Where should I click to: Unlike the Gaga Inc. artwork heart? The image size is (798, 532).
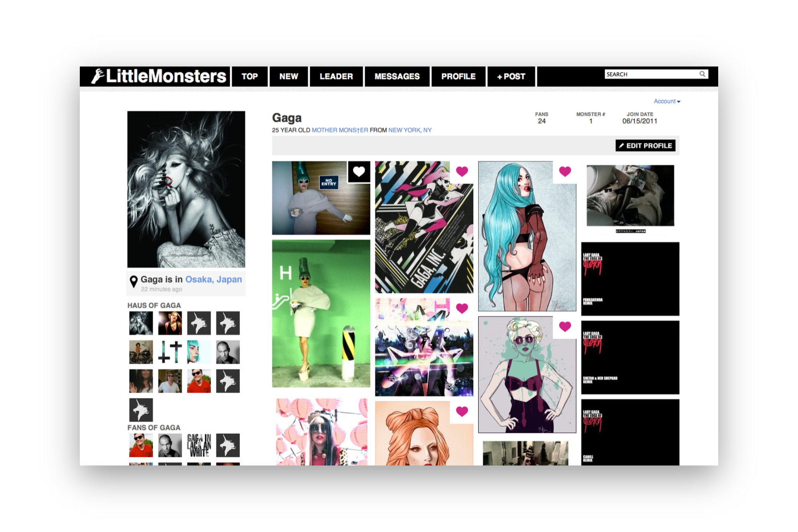(x=462, y=172)
